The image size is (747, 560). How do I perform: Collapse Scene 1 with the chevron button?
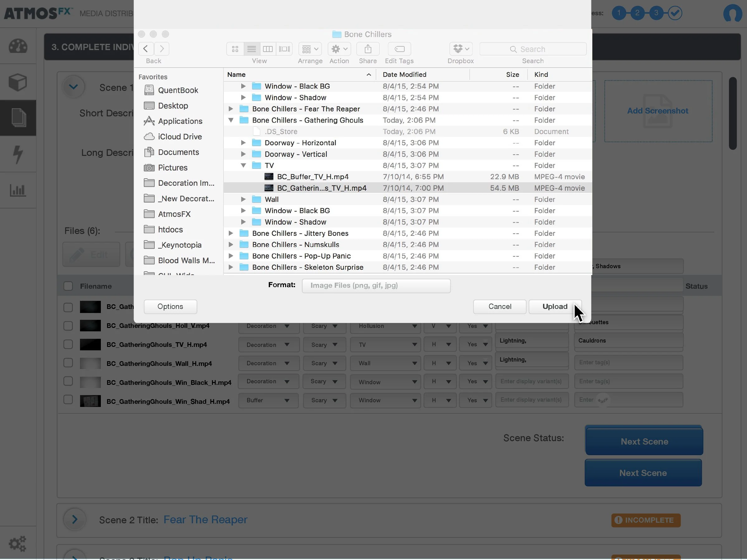tap(73, 87)
